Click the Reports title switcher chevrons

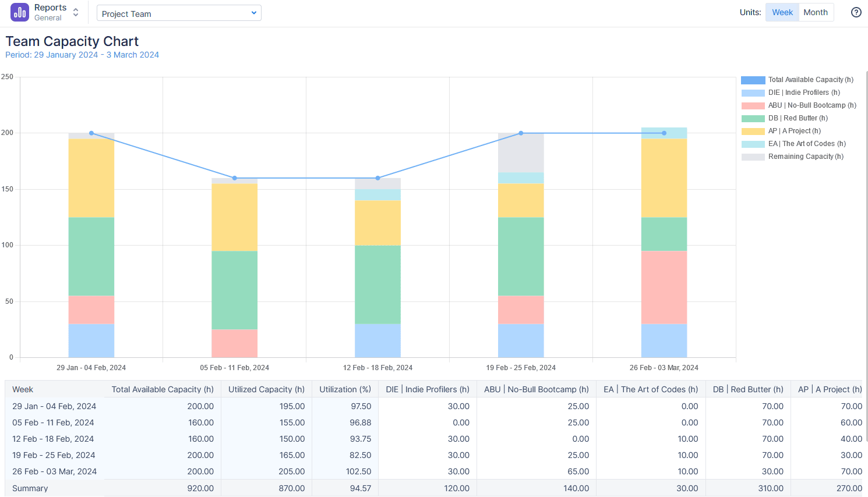[75, 12]
